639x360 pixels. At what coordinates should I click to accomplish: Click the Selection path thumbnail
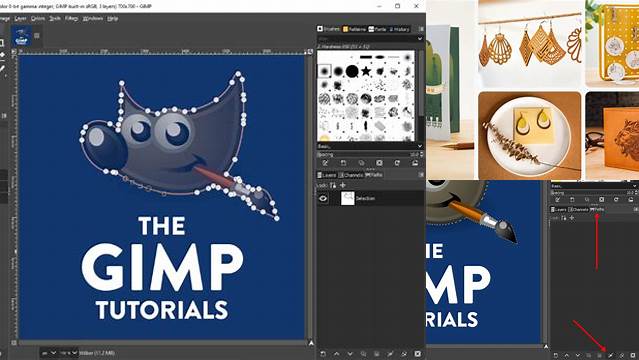click(348, 199)
